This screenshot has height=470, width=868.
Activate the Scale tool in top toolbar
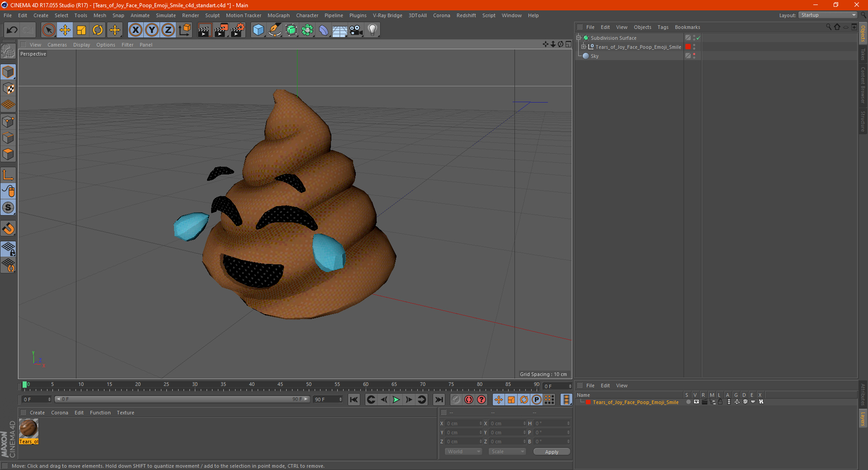point(81,30)
